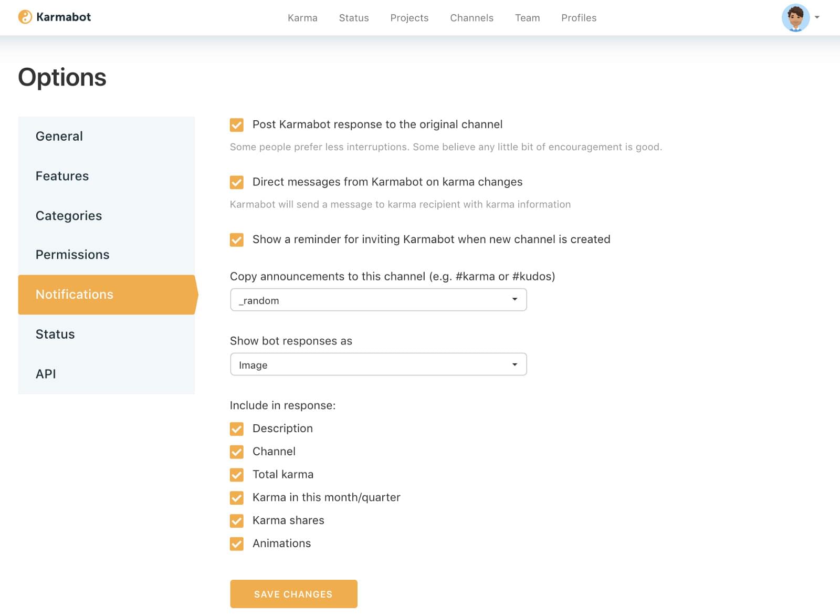Viewport: 840px width, 616px height.
Task: Open the announcements channel dropdown
Action: pos(378,300)
